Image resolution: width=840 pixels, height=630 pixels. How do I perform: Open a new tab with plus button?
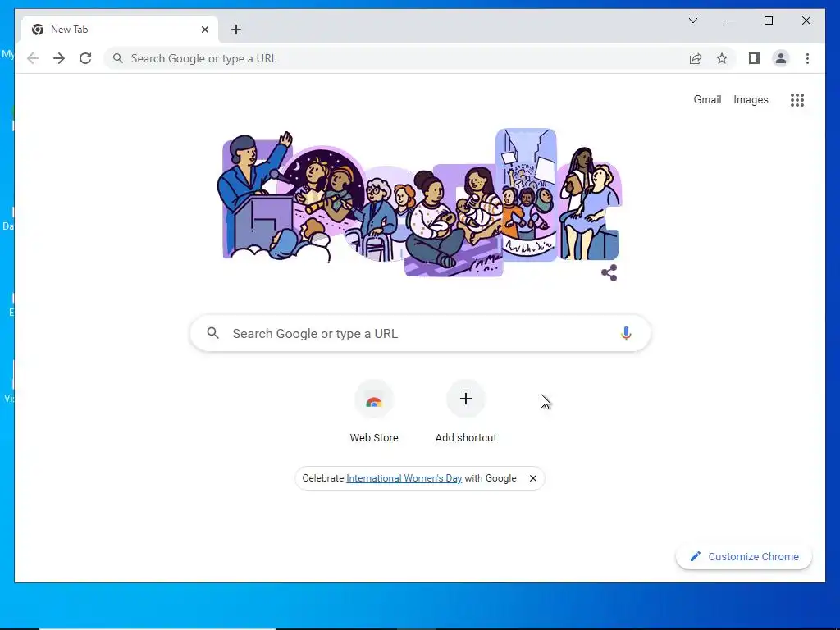click(236, 30)
